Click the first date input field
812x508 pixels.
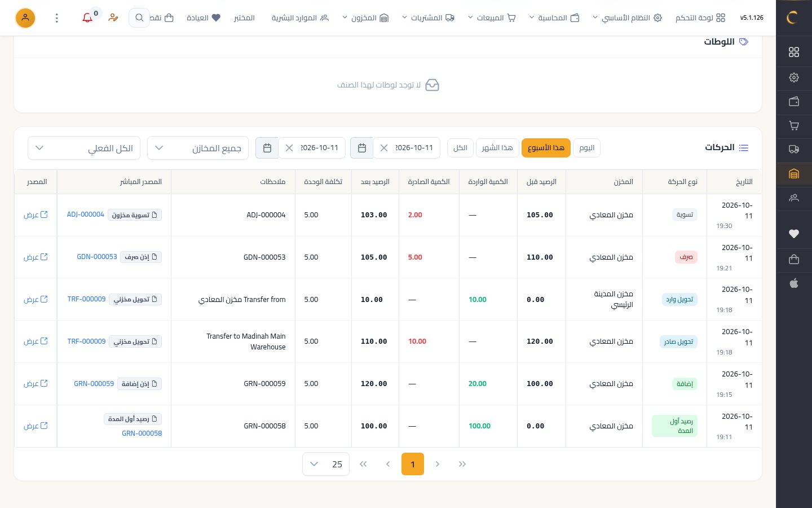click(406, 148)
